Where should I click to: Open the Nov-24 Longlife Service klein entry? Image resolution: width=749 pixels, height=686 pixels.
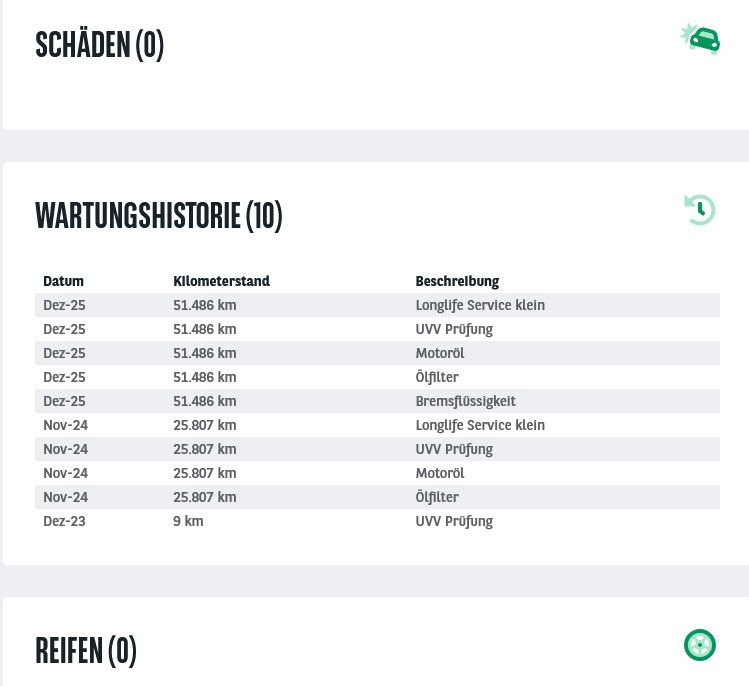[x=480, y=425]
